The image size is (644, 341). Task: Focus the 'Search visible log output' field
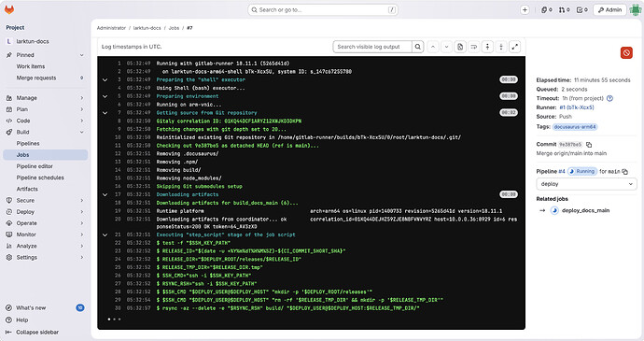point(372,47)
